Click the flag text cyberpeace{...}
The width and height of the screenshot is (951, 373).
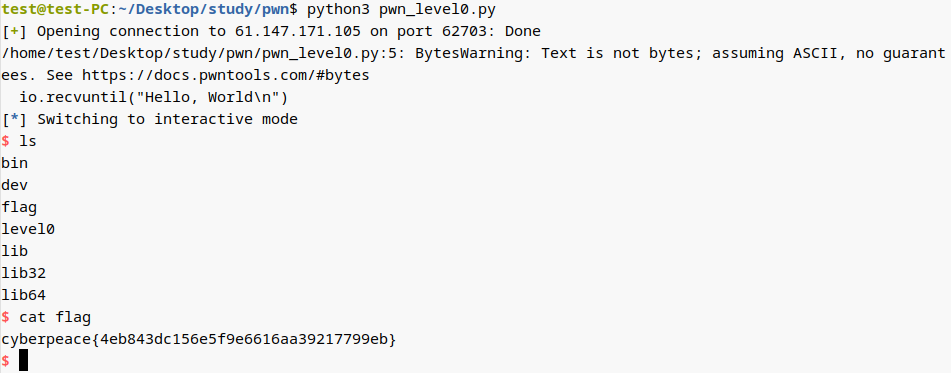198,338
